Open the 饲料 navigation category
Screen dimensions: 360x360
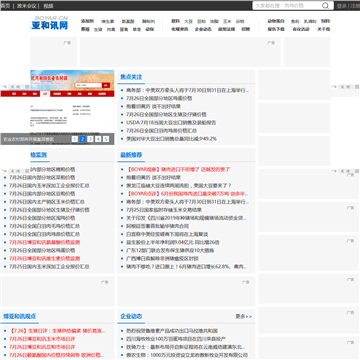[x=175, y=21]
